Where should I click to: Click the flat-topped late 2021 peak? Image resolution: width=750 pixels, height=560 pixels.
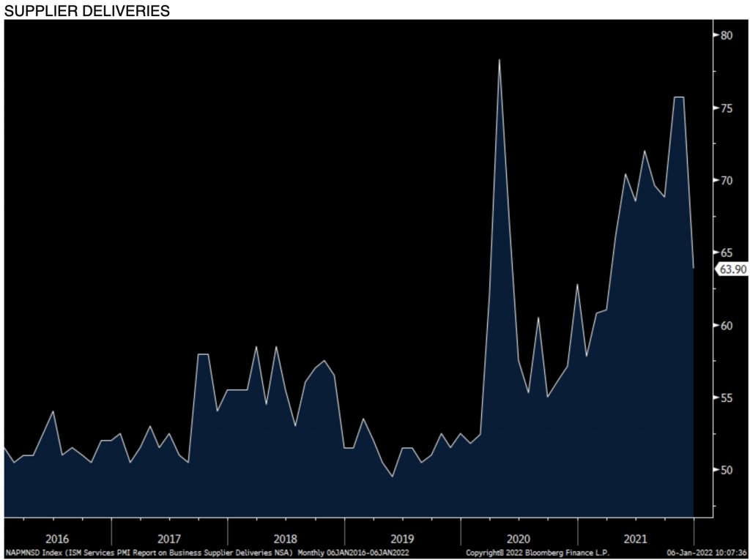679,97
